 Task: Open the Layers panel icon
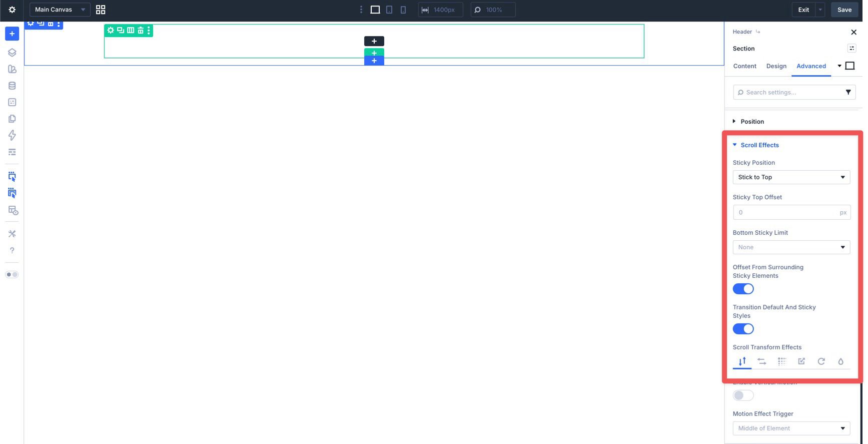(x=12, y=53)
